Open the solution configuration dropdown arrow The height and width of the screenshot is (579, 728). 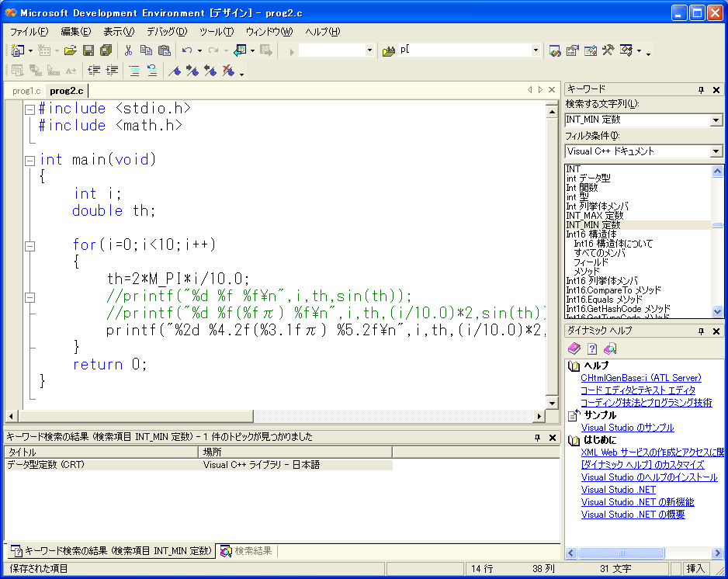point(369,50)
